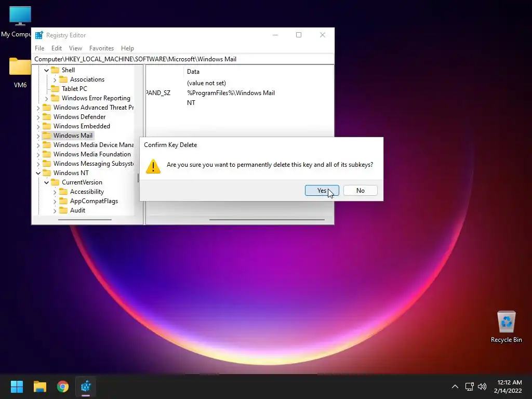Open the Windows Start menu
The height and width of the screenshot is (399, 532).
pyautogui.click(x=17, y=387)
